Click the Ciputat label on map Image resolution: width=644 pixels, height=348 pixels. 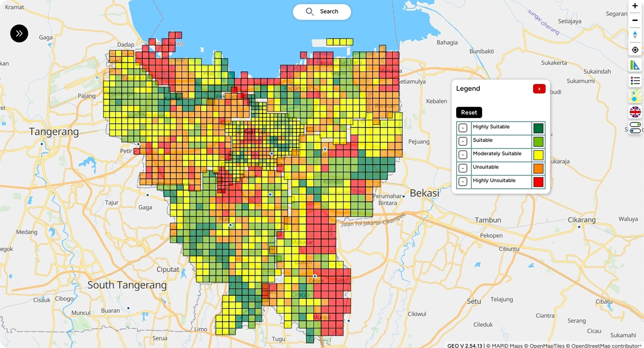click(168, 269)
